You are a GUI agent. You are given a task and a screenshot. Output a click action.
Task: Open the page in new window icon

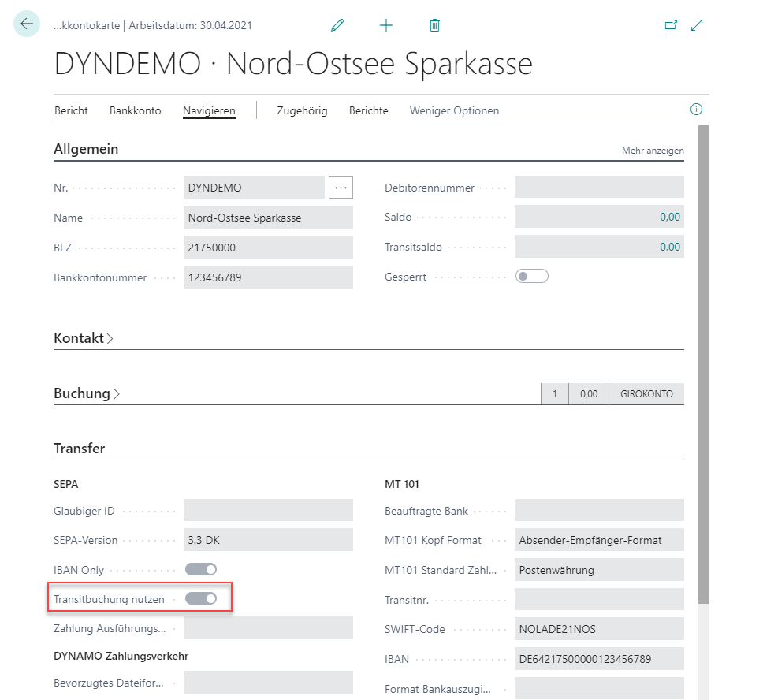[671, 25]
